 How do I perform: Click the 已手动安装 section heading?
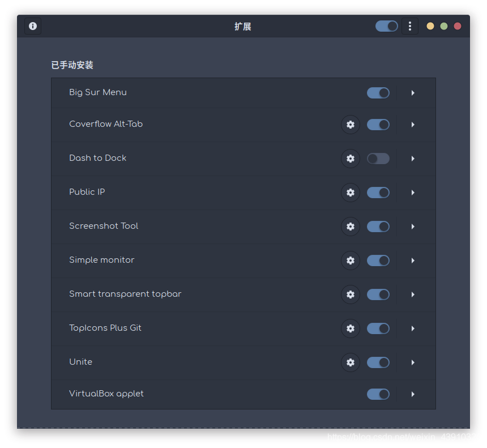72,65
